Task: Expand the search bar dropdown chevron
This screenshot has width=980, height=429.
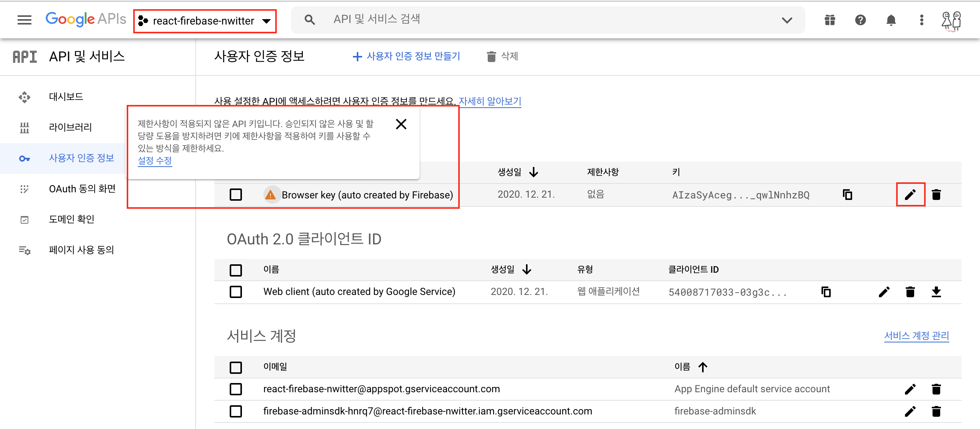Action: coord(787,20)
